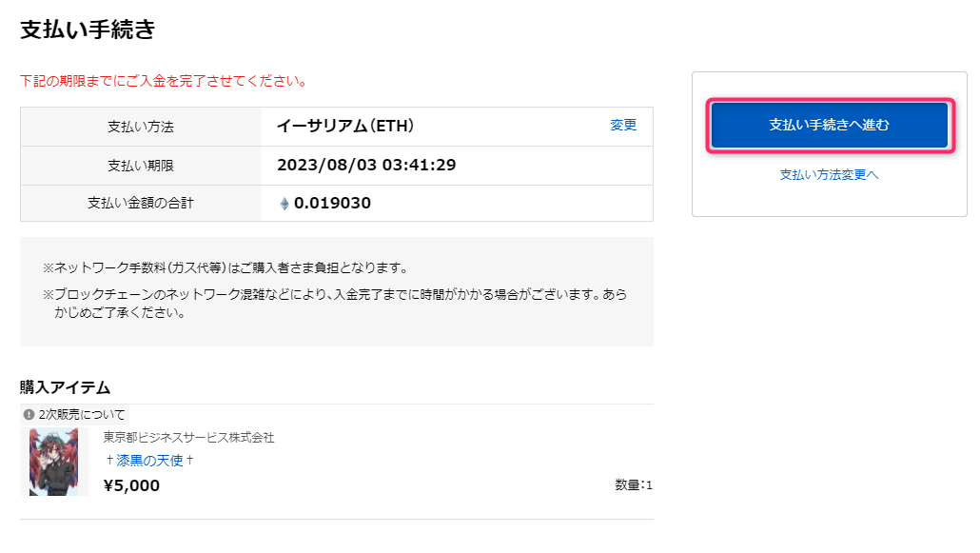
Task: Click the 支払い期限 row label
Action: (141, 166)
